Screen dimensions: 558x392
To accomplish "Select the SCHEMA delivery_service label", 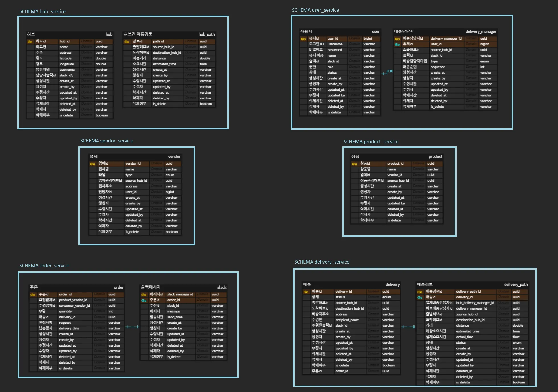I will tap(322, 262).
